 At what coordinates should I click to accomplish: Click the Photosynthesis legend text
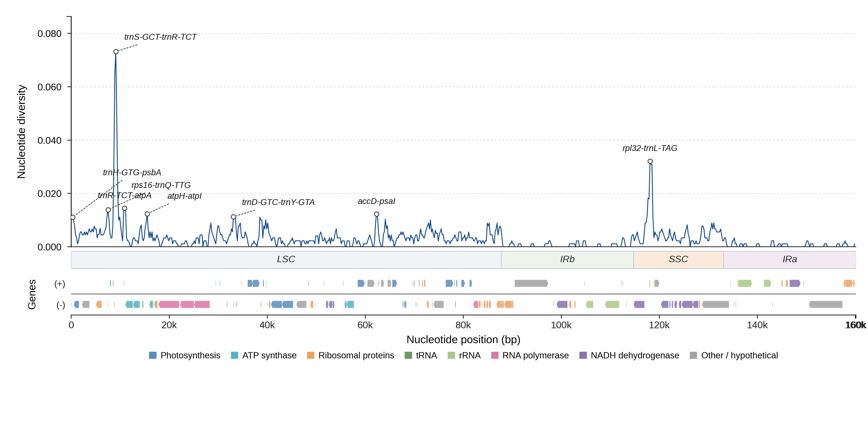tap(190, 355)
